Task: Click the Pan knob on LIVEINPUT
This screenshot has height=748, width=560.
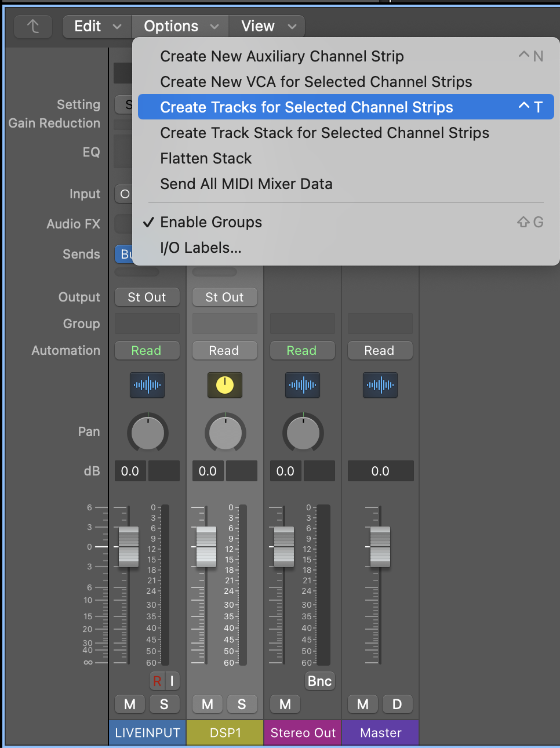Action: (x=147, y=433)
